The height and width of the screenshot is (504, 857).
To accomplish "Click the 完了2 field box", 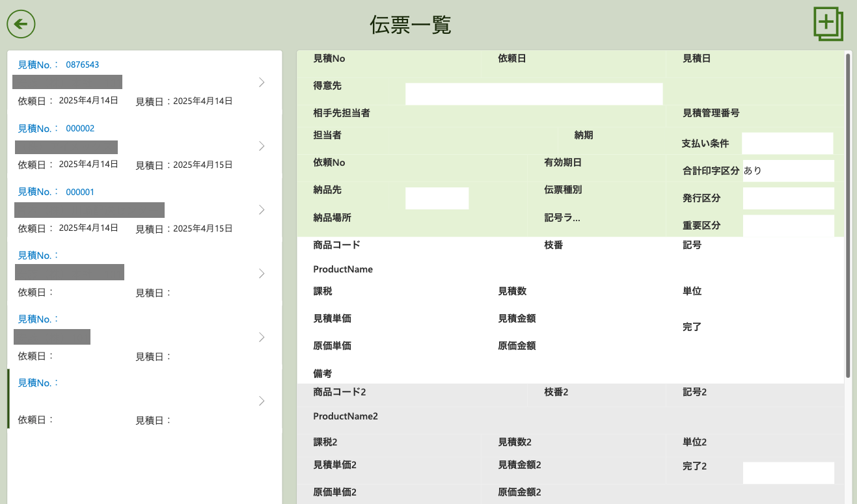I will point(788,473).
